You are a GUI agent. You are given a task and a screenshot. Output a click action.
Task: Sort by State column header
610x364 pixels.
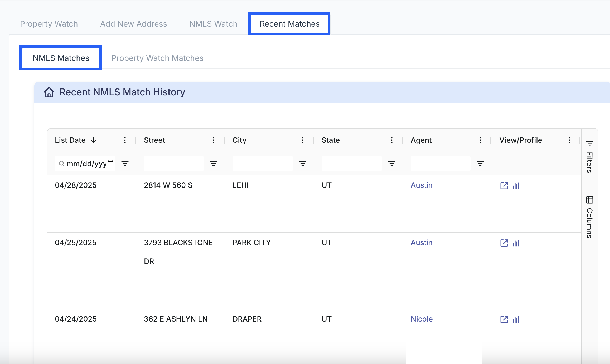(x=331, y=140)
